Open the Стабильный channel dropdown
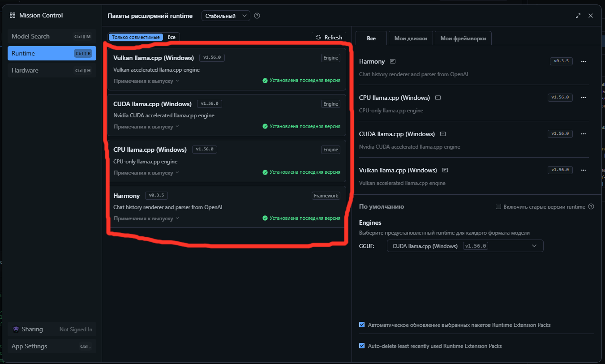This screenshot has height=364, width=605. [x=226, y=16]
